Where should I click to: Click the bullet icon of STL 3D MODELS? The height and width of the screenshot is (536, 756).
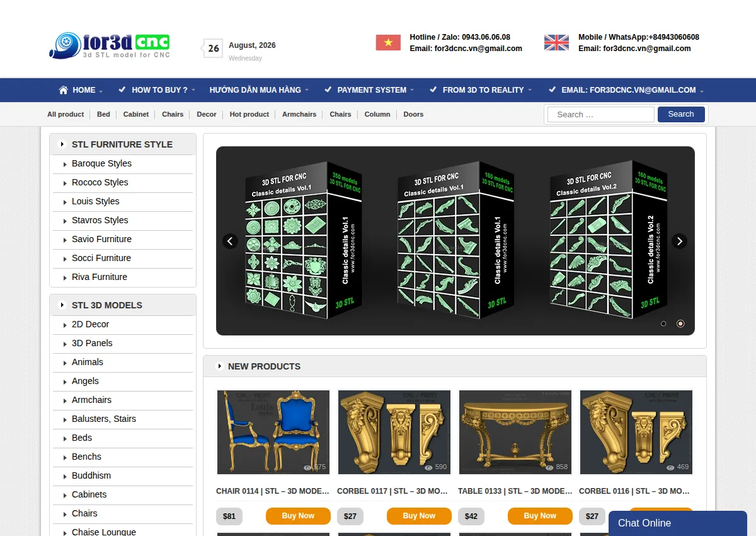(62, 305)
